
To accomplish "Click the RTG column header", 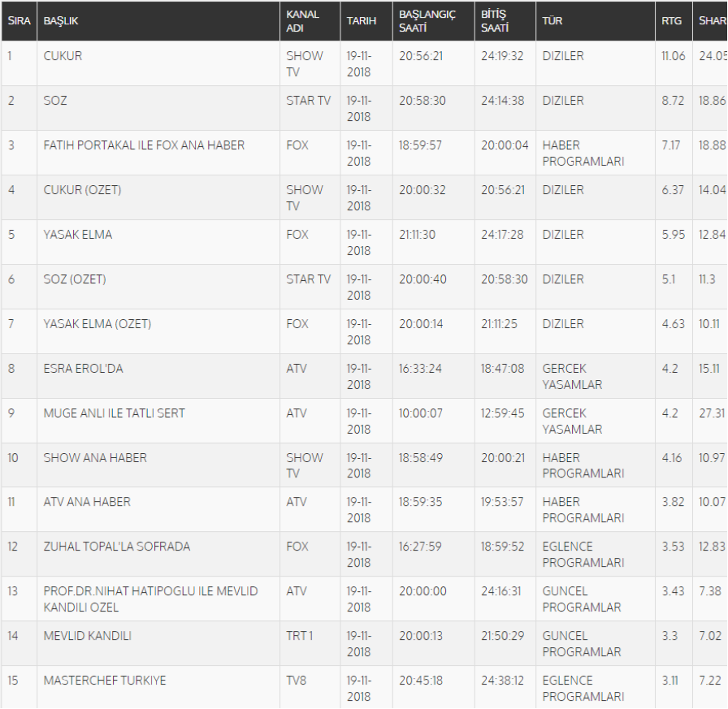I will (672, 20).
